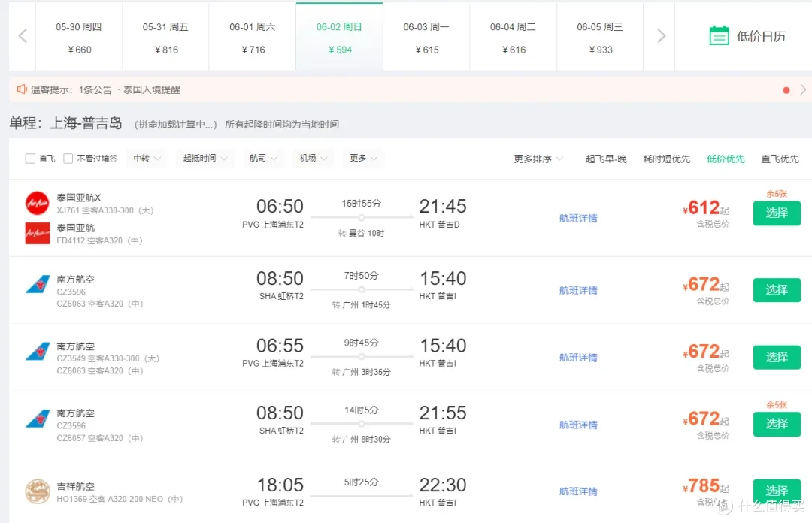This screenshot has height=523, width=812.
Task: Click the 转 广州 3时35分 transfer info
Action: 361,372
